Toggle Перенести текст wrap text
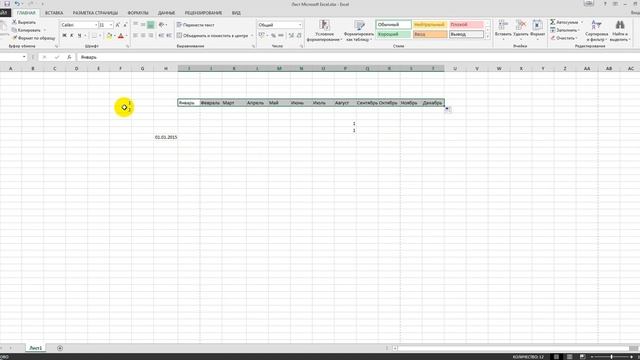This screenshot has height=360, width=640. [196, 25]
